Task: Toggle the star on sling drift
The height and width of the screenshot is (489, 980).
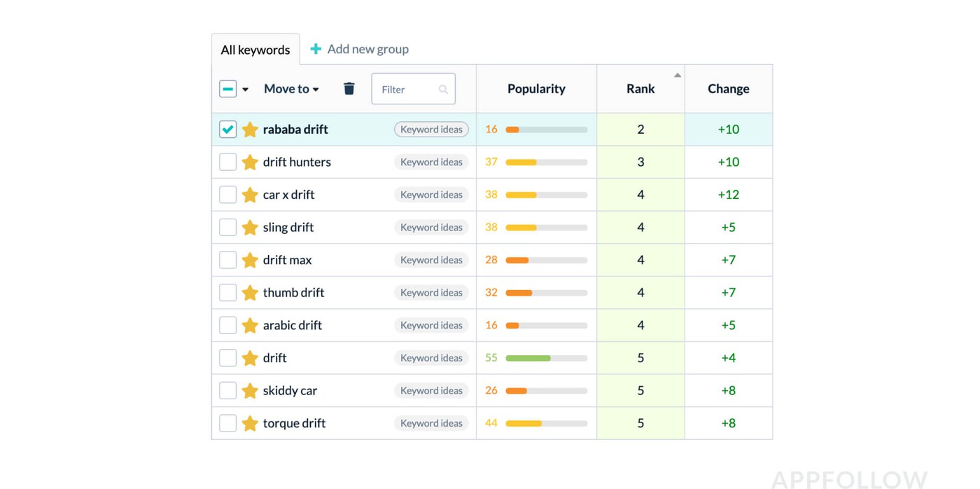Action: coord(250,227)
